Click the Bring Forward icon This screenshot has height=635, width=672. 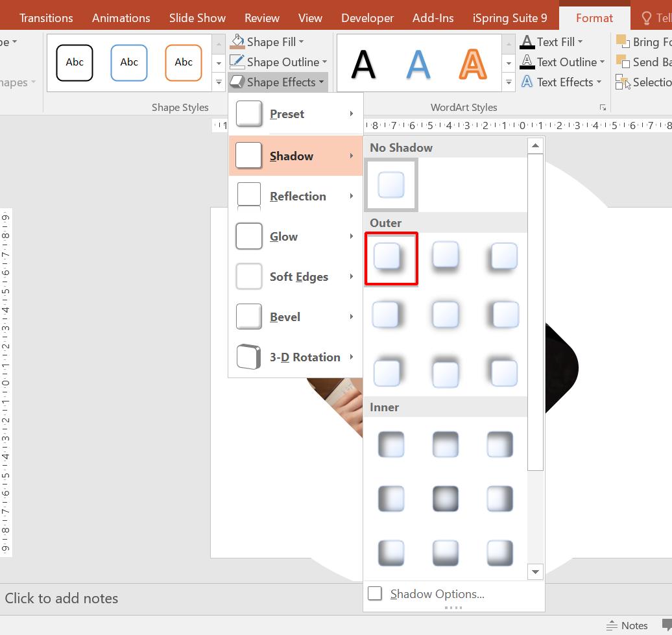pyautogui.click(x=622, y=42)
